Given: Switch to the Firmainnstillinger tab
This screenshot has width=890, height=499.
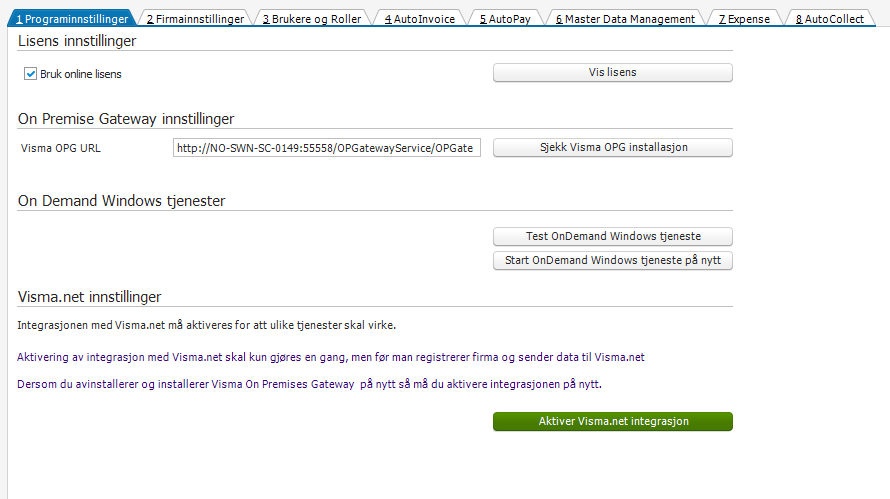Looking at the screenshot, I should pyautogui.click(x=195, y=19).
